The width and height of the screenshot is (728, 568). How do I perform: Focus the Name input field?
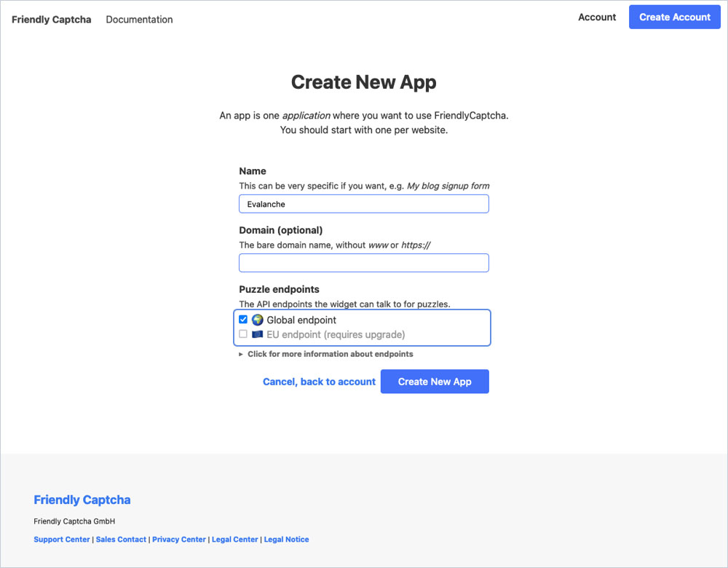click(363, 204)
